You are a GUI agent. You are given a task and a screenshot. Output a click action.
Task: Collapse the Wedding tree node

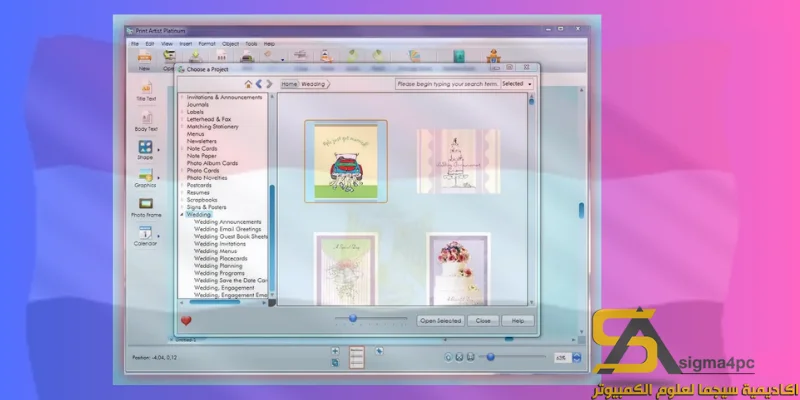coord(182,215)
